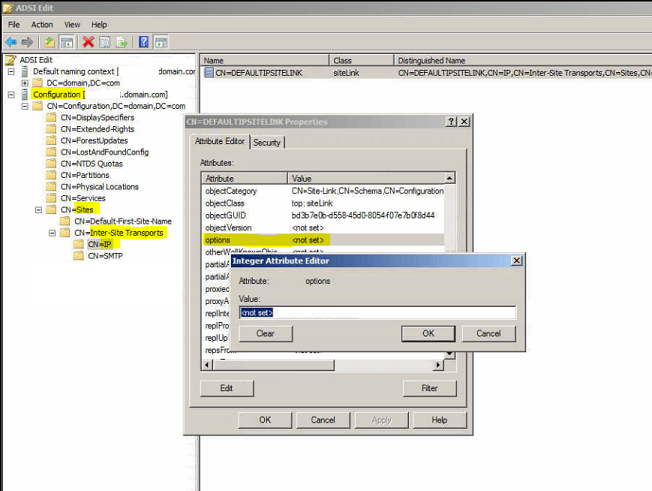The image size is (652, 491).
Task: Click Help button in Properties dialog
Action: pos(440,420)
